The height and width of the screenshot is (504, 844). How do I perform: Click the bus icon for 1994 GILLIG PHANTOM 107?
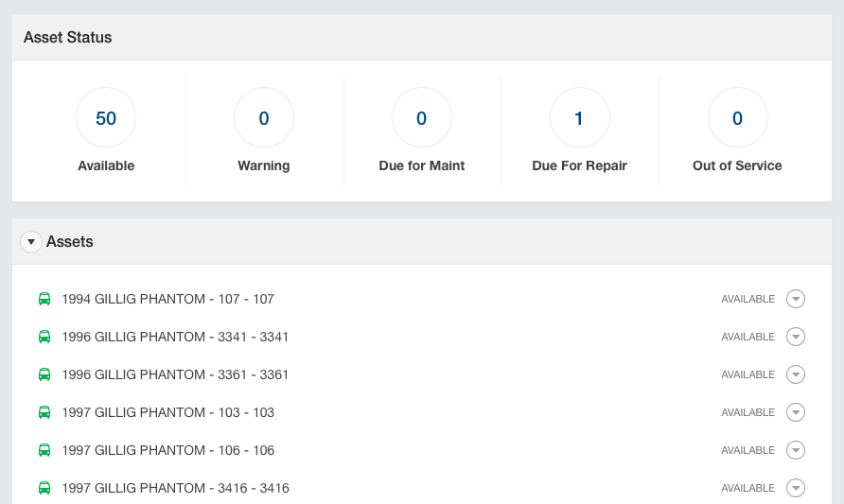[x=44, y=299]
